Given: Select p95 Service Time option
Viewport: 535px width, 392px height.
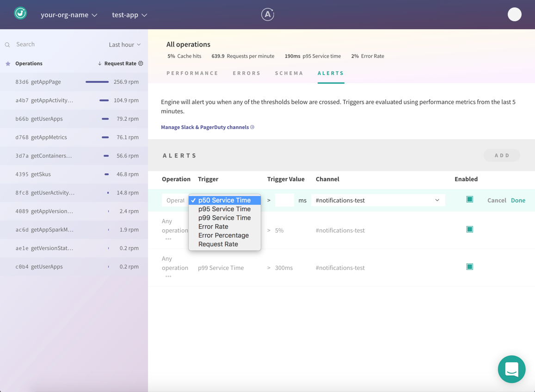Looking at the screenshot, I should point(225,209).
